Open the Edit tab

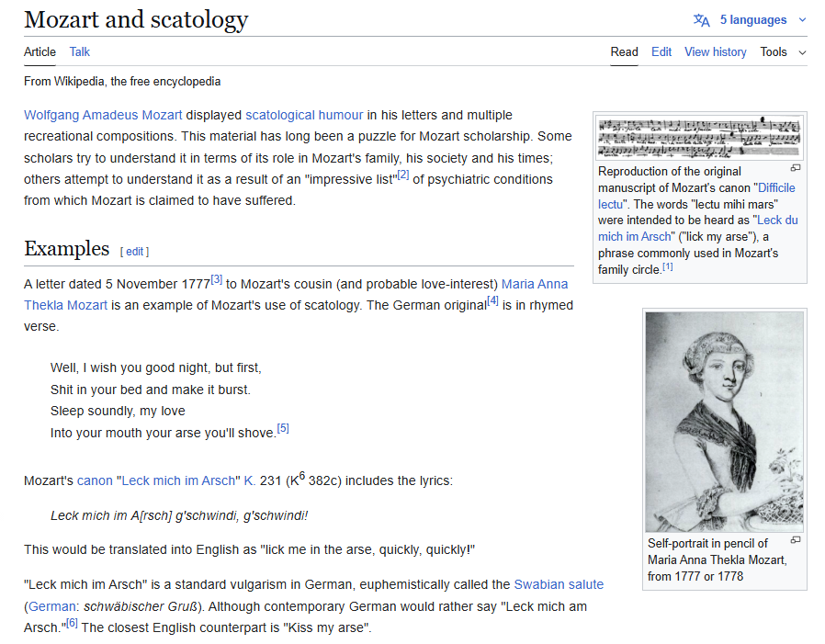tap(661, 52)
